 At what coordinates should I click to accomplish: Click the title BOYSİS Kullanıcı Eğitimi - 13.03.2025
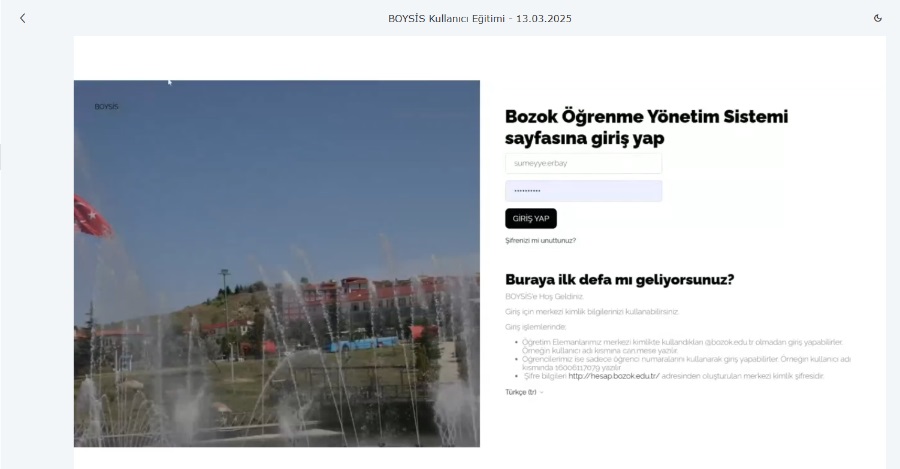pos(480,18)
